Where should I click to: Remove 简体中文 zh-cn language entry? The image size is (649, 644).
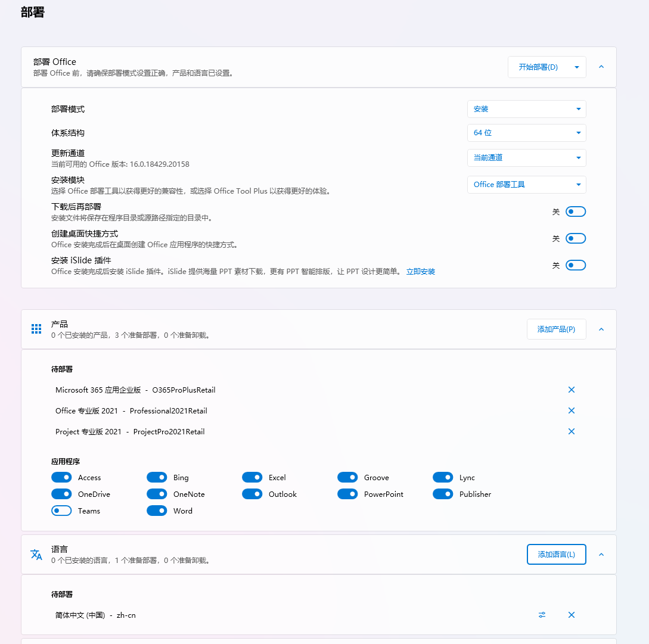pos(571,615)
